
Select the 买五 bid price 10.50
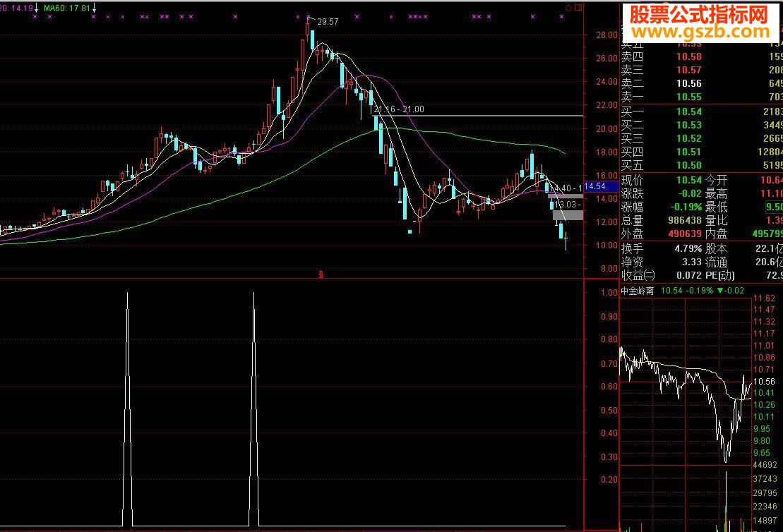(688, 166)
